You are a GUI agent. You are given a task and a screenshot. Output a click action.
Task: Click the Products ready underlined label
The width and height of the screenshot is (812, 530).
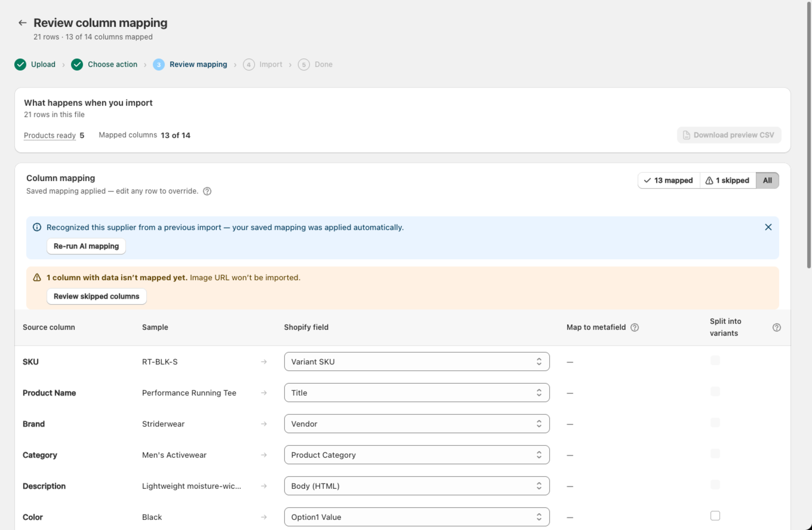[50, 136]
